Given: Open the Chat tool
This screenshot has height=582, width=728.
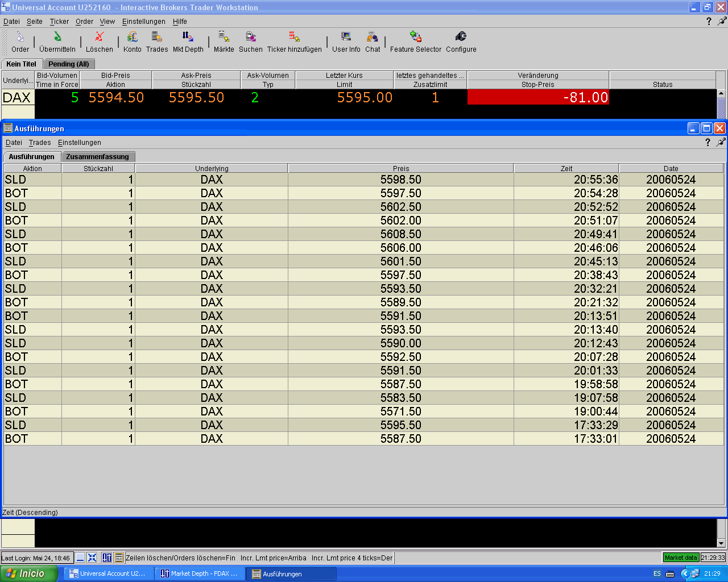Looking at the screenshot, I should click(x=373, y=38).
